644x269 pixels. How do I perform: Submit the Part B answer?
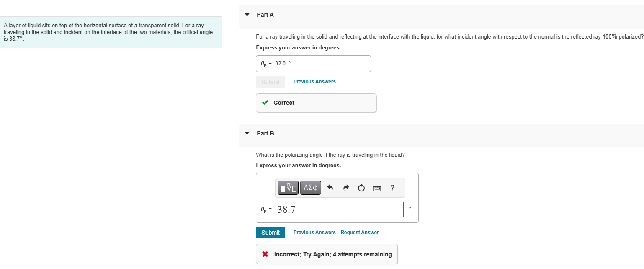(270, 233)
